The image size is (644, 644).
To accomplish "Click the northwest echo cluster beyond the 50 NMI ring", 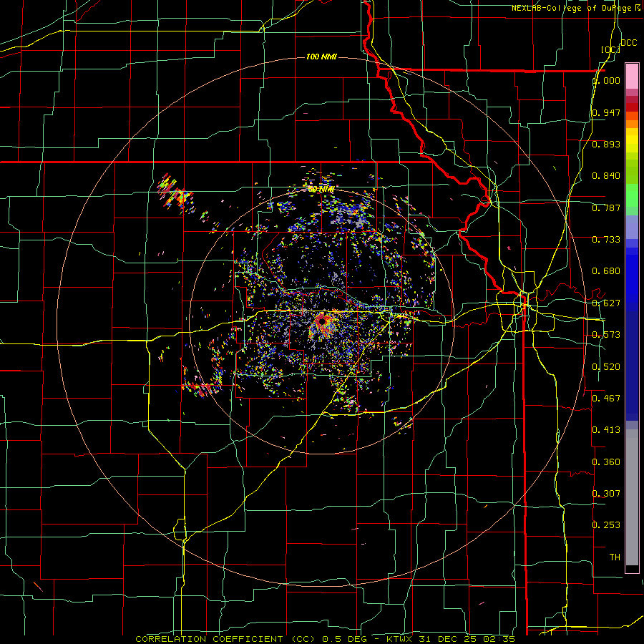I will 175,192.
